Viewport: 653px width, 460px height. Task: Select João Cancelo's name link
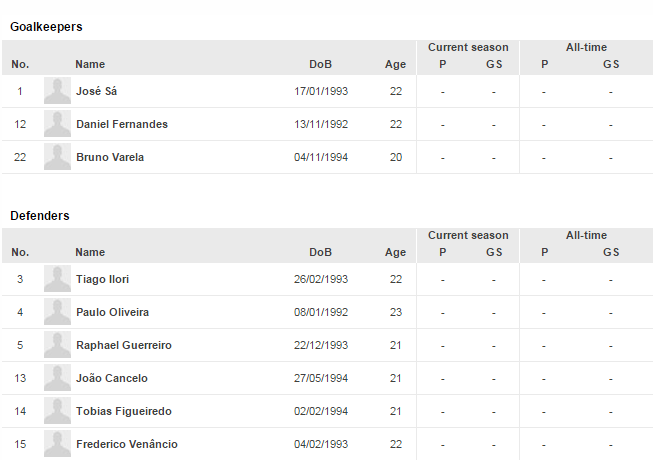point(112,378)
